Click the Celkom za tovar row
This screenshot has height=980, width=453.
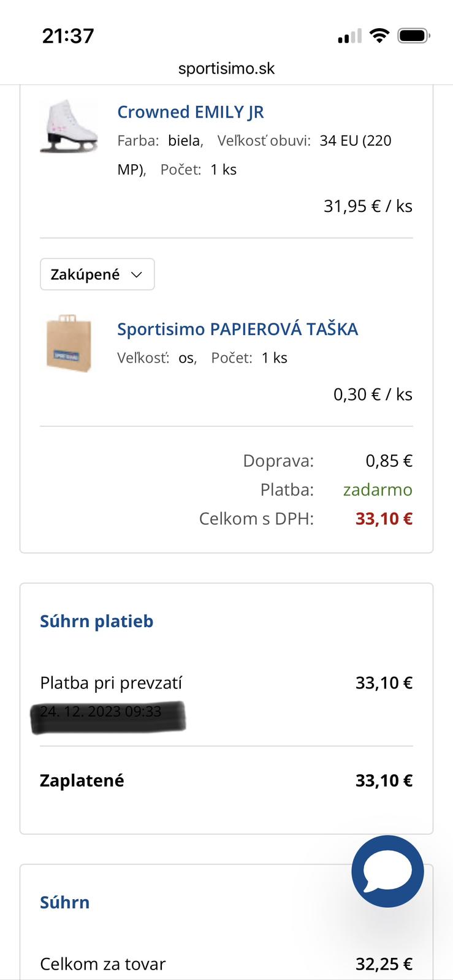tap(102, 964)
